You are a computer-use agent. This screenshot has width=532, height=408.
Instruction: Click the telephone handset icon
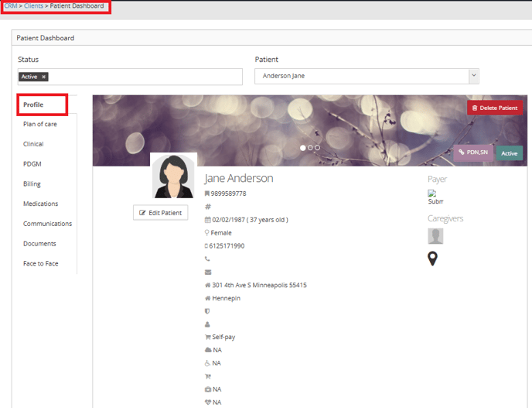click(x=207, y=259)
